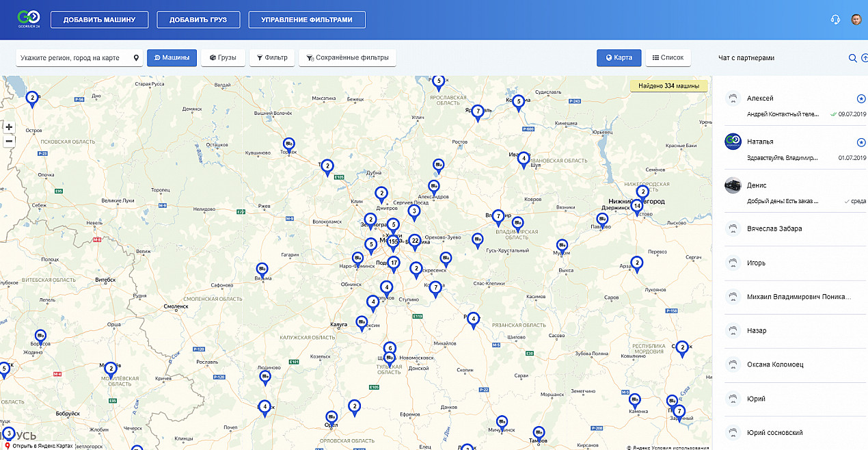The height and width of the screenshot is (450, 868).
Task: Select the truck marker at Каменка
Action: click(635, 400)
